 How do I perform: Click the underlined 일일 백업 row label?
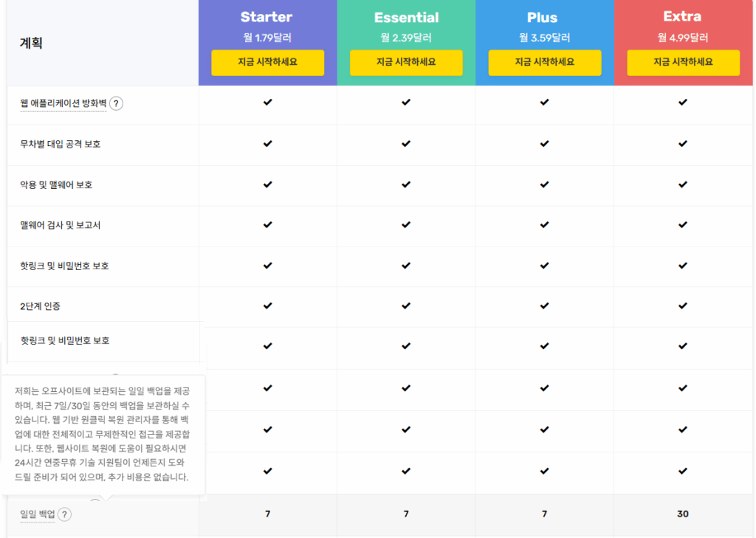point(36,514)
